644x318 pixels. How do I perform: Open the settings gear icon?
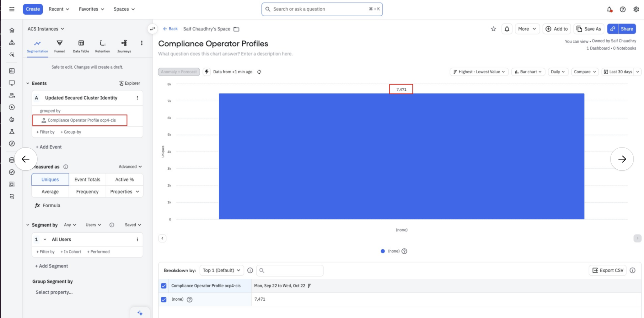coord(636,9)
